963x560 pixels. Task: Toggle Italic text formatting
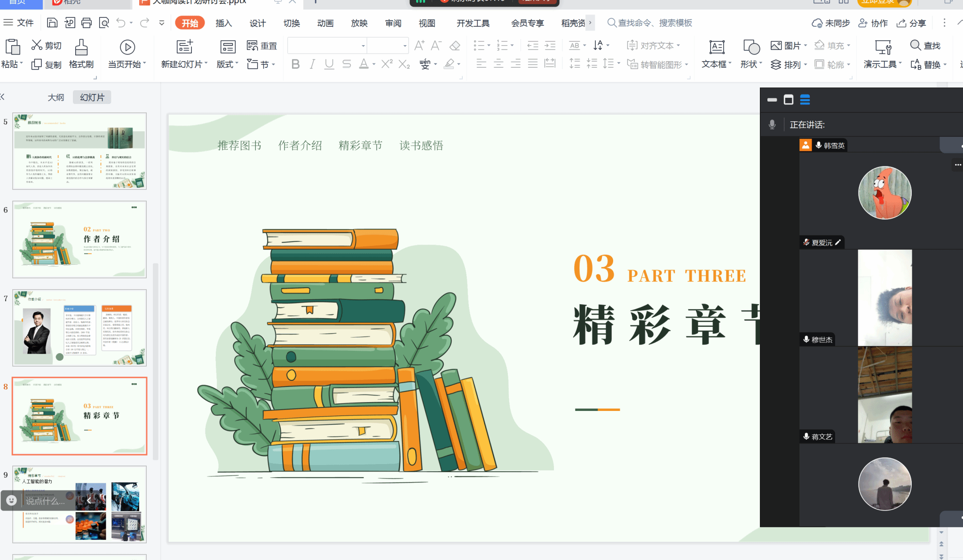[312, 64]
